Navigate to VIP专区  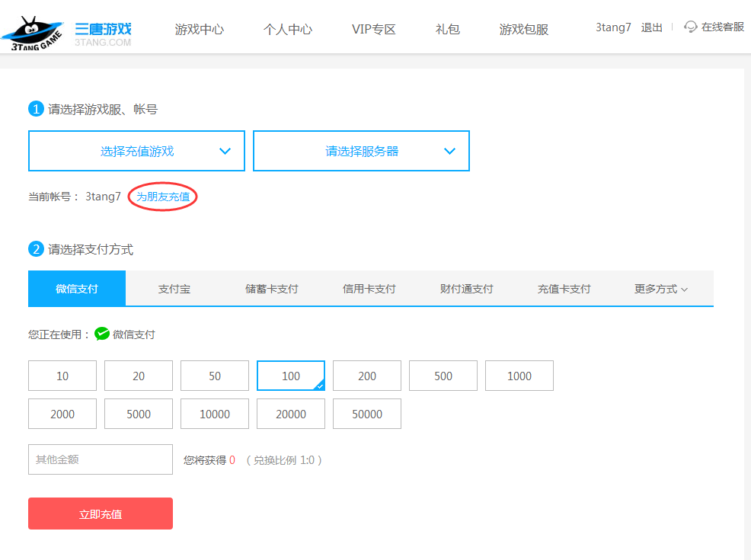point(373,29)
